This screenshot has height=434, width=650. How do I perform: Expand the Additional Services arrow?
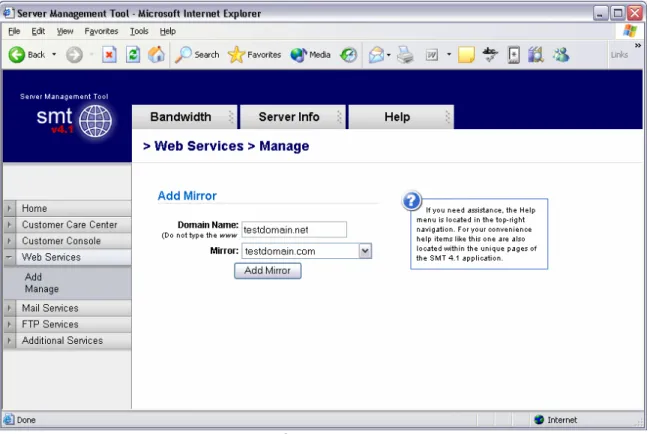tap(9, 340)
